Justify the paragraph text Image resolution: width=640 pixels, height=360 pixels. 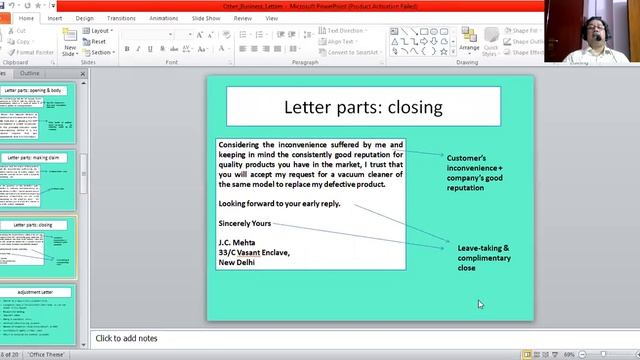click(x=278, y=49)
